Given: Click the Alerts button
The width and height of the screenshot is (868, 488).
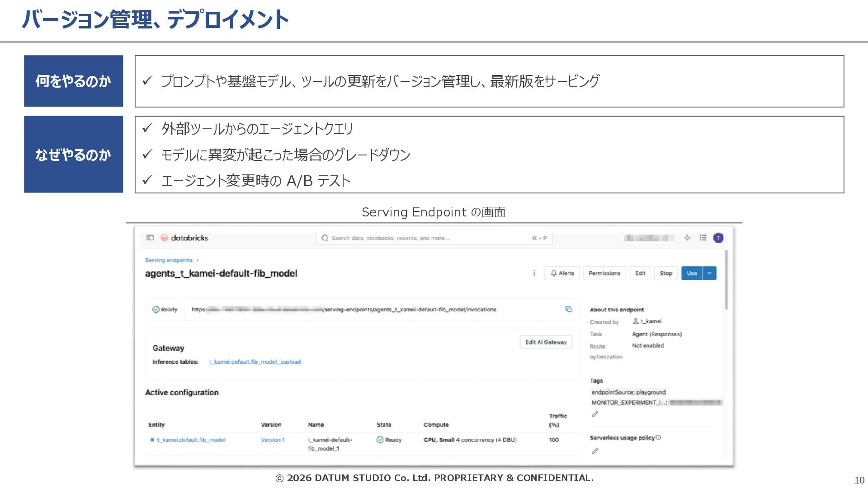Looking at the screenshot, I should pos(562,273).
